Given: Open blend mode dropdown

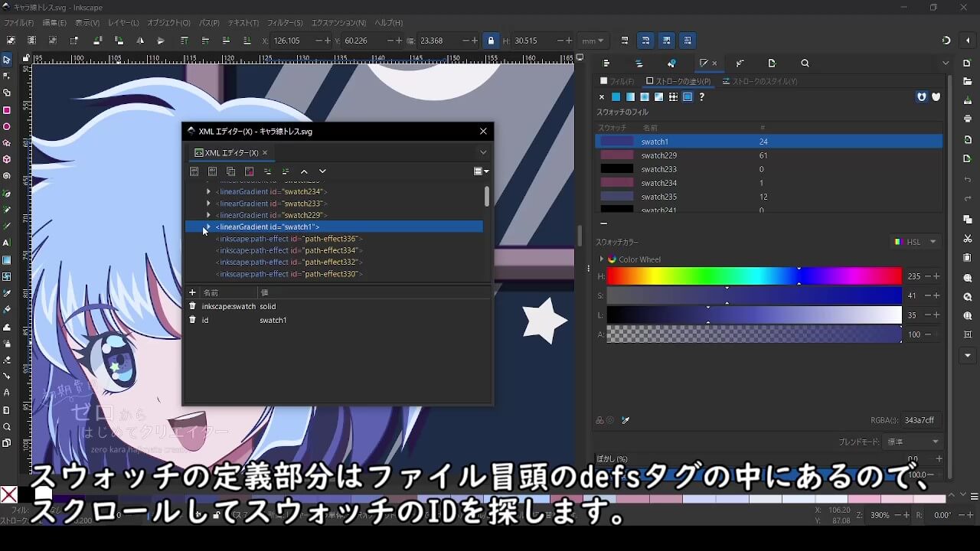Looking at the screenshot, I should 913,442.
